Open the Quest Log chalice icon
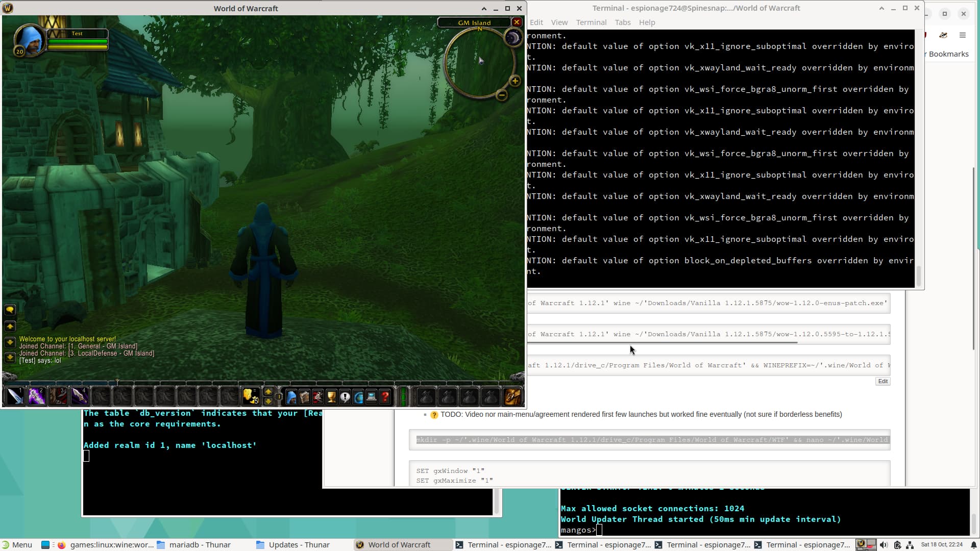980x551 pixels. (331, 397)
